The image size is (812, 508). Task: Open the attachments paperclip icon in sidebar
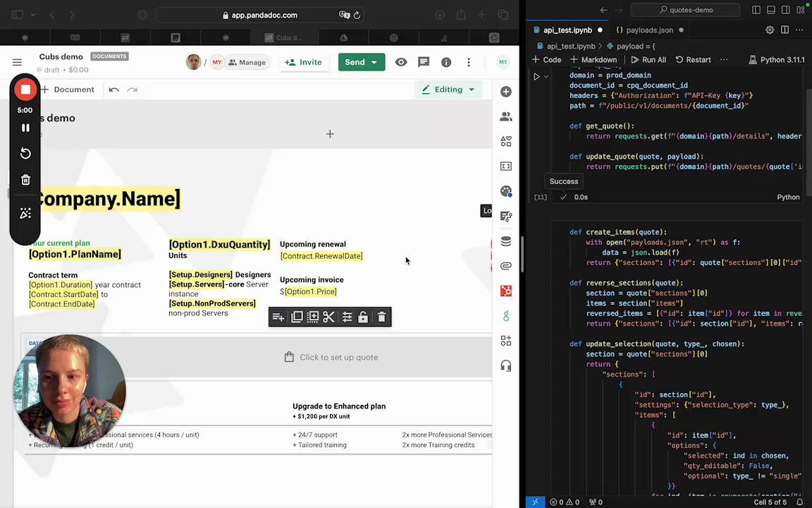point(506,266)
